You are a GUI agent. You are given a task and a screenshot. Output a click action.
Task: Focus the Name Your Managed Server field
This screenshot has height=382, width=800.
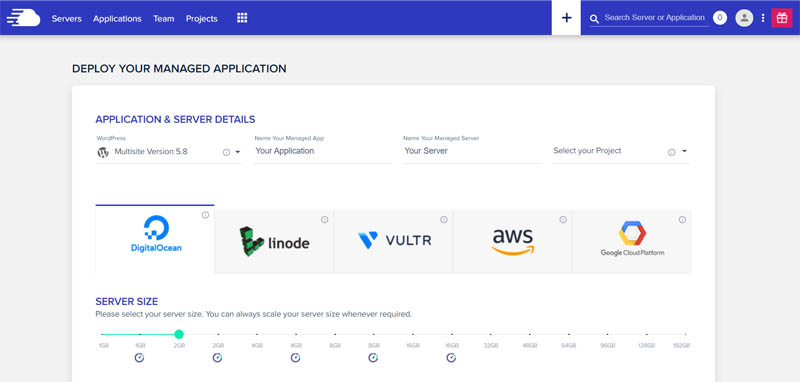click(x=472, y=151)
